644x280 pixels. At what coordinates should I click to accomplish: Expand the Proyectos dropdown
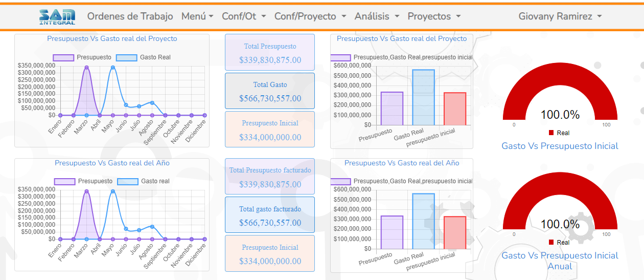pos(434,16)
